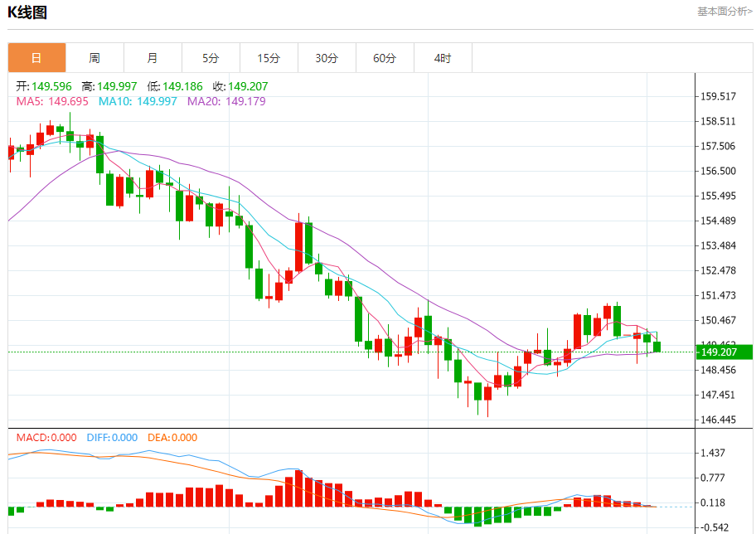The width and height of the screenshot is (756, 534).
Task: Select the 日 daily chart tab
Action: pos(36,58)
